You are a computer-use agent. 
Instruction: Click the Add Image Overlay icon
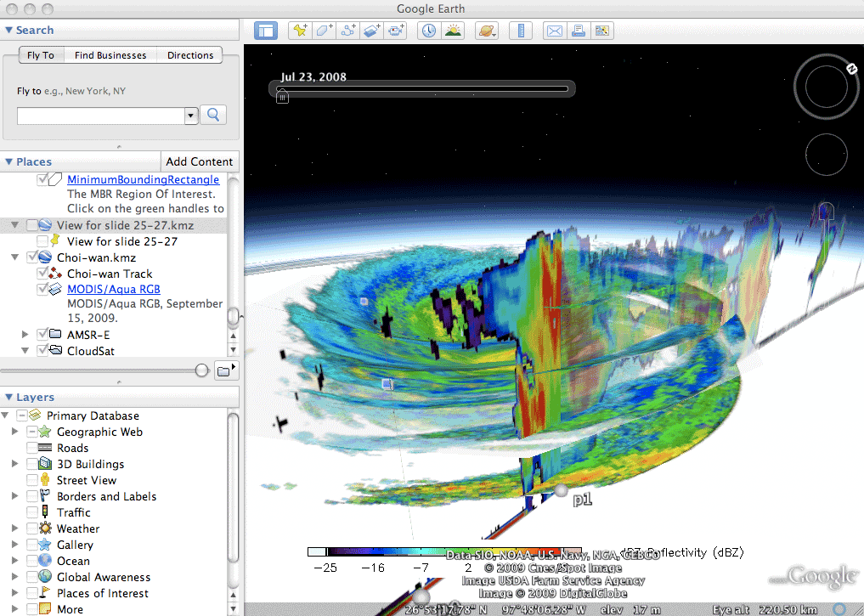[372, 31]
